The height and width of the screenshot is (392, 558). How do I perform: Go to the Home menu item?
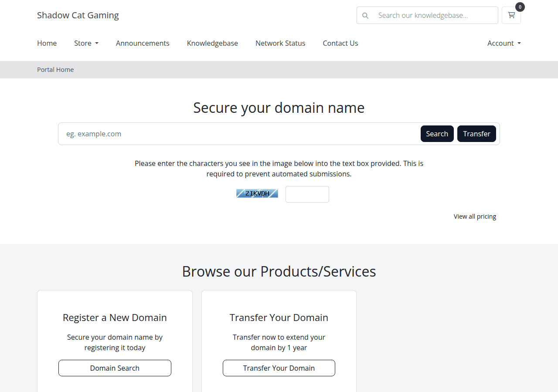click(x=47, y=43)
